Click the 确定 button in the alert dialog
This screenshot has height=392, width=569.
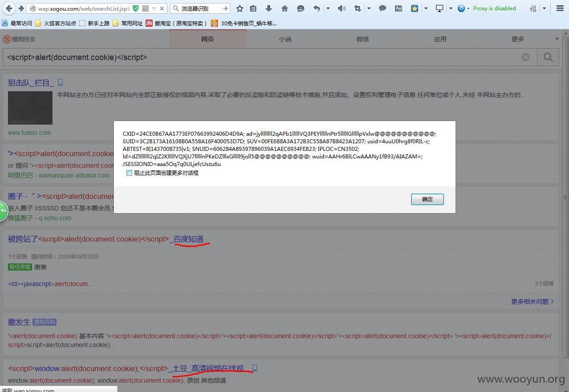click(x=427, y=199)
